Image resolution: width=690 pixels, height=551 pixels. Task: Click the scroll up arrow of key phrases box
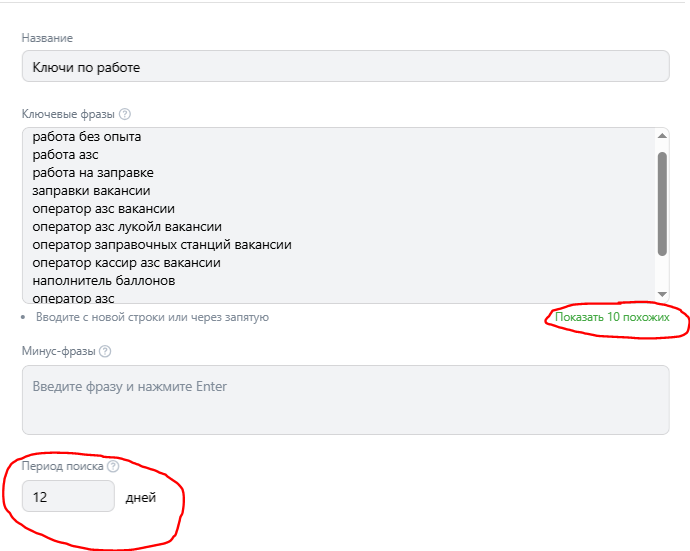click(662, 136)
